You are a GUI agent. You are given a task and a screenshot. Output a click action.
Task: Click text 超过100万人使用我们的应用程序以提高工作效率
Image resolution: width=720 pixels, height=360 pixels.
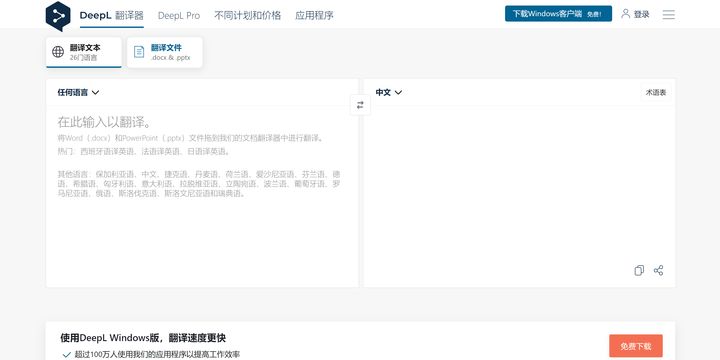click(x=157, y=354)
